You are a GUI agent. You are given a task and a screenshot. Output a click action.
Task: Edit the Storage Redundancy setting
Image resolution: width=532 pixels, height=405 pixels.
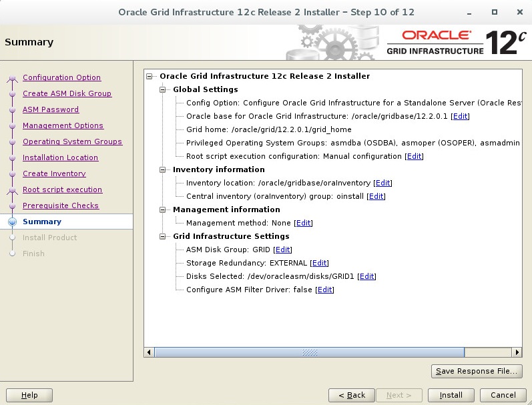point(319,263)
